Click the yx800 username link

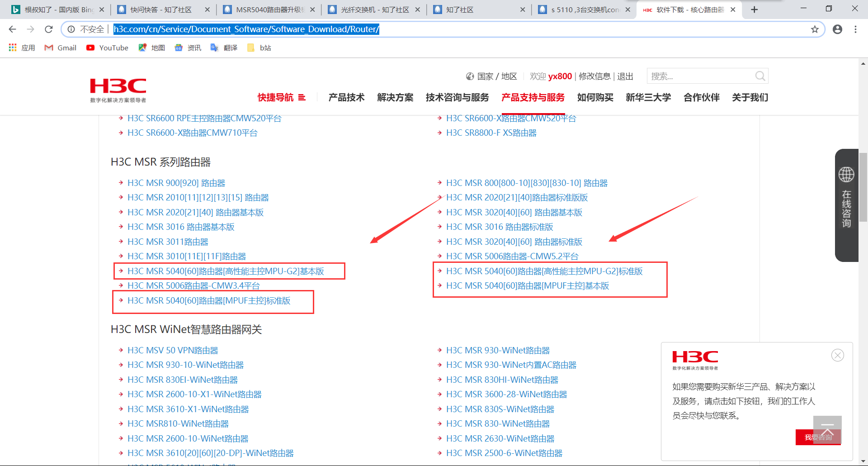pos(560,76)
